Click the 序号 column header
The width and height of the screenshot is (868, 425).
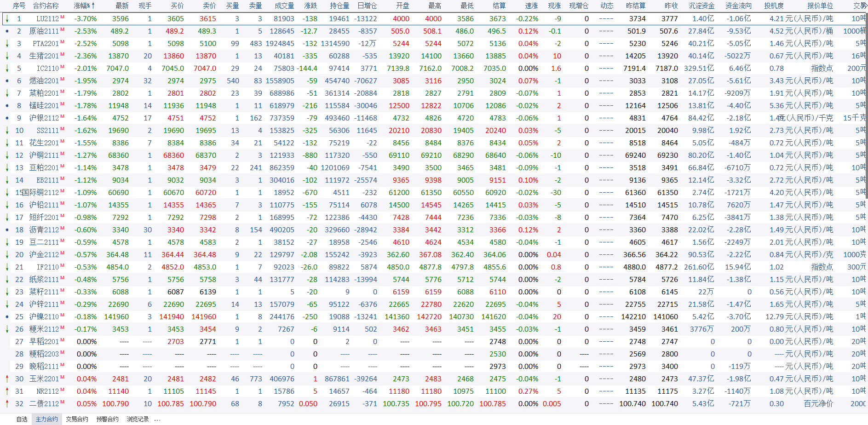pyautogui.click(x=19, y=6)
